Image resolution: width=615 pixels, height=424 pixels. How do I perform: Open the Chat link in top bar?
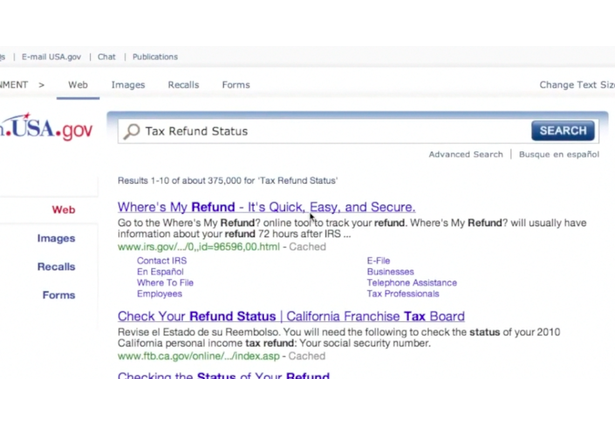coord(107,57)
